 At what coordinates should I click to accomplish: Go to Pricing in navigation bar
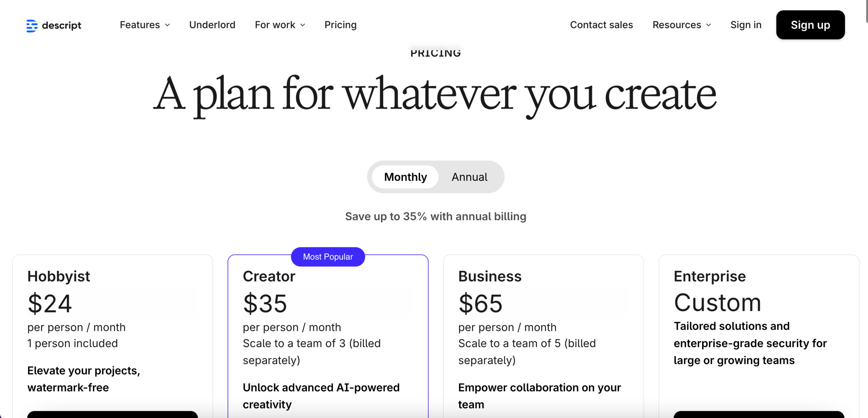340,25
